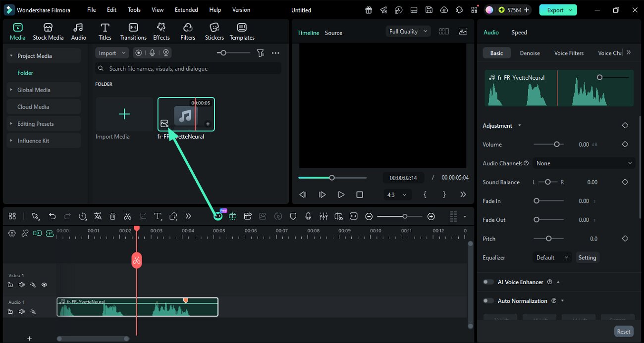Toggle Video 1 track visibility eye

44,285
